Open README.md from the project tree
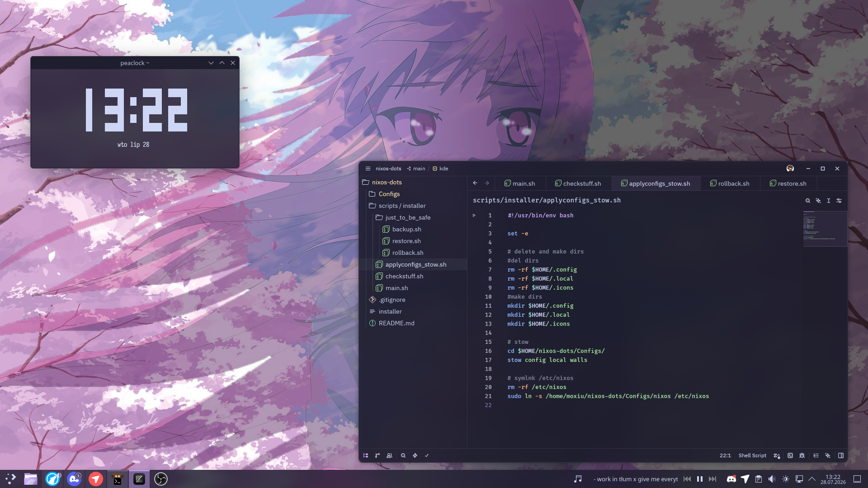 (413, 323)
